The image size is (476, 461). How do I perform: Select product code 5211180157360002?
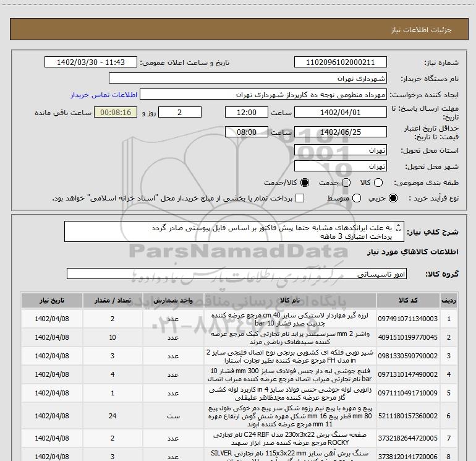(x=408, y=416)
